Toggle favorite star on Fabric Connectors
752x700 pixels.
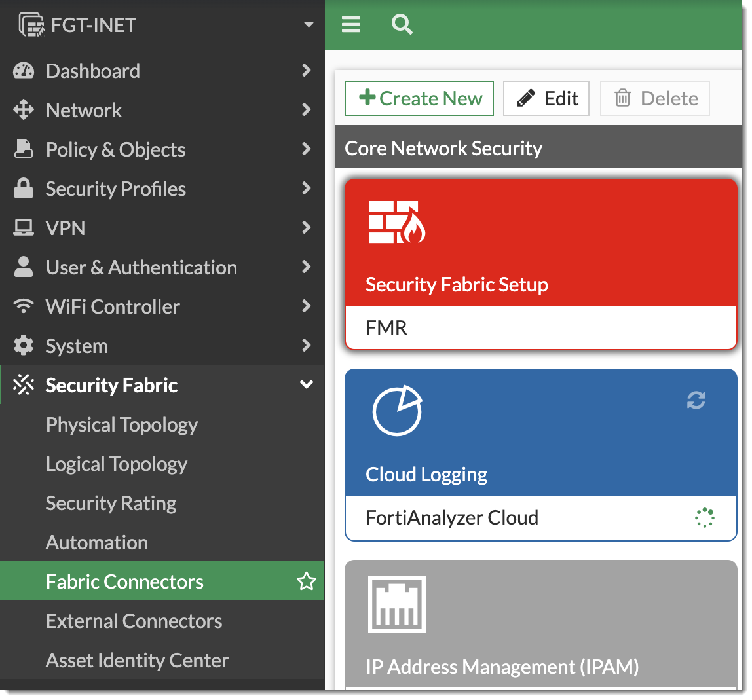(306, 581)
